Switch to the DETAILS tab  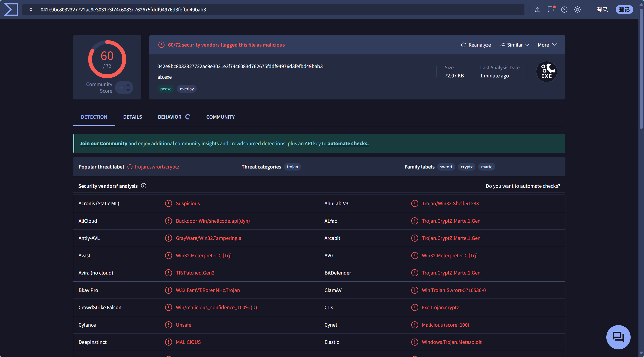(x=132, y=117)
